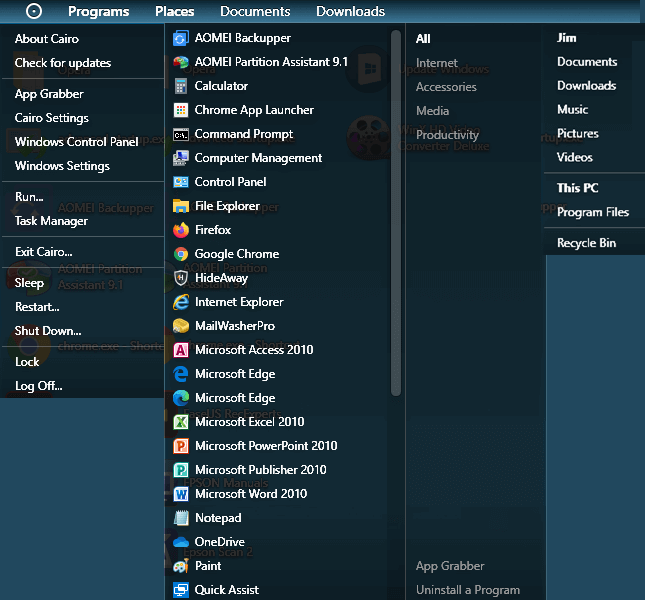Viewport: 645px width, 600px height.
Task: Click the programs list scrollbar
Action: click(x=396, y=213)
